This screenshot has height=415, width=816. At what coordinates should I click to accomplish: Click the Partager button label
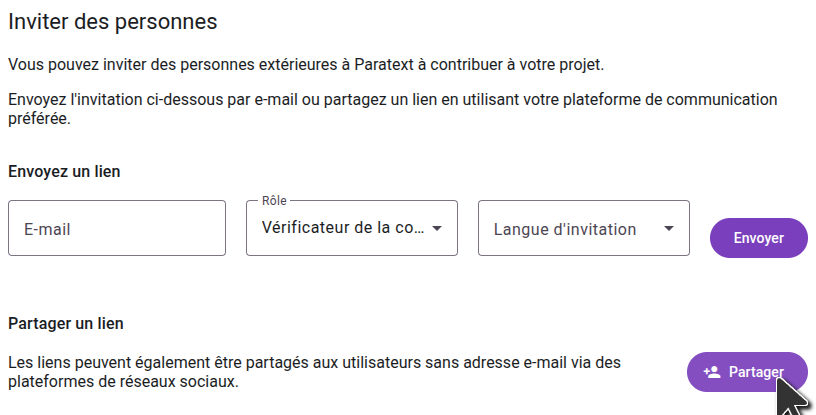tap(756, 372)
